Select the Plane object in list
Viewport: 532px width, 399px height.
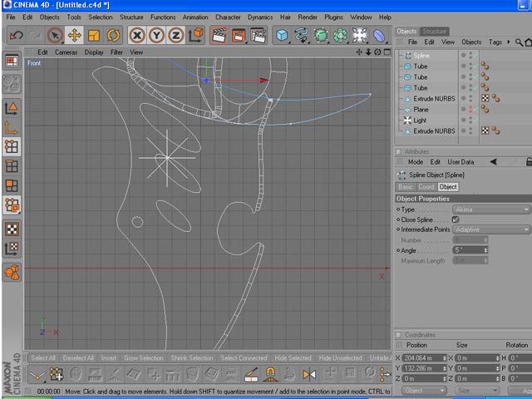(421, 110)
